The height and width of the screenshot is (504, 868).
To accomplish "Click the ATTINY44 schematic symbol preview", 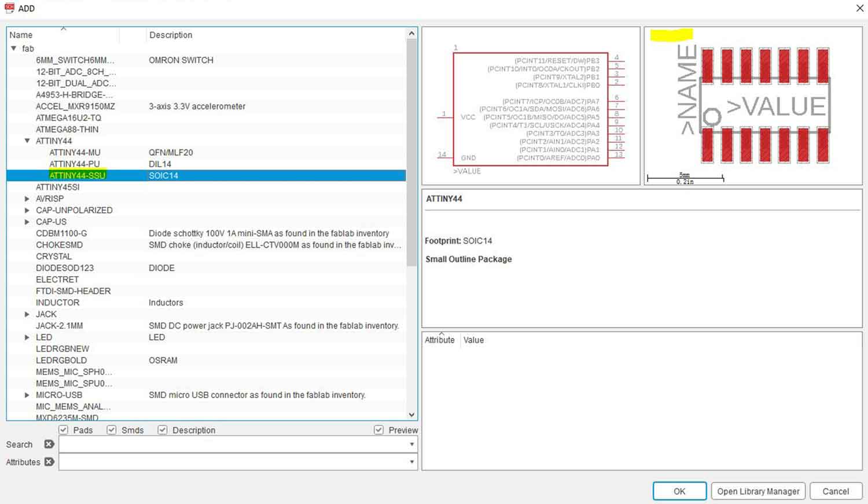I will pos(531,106).
